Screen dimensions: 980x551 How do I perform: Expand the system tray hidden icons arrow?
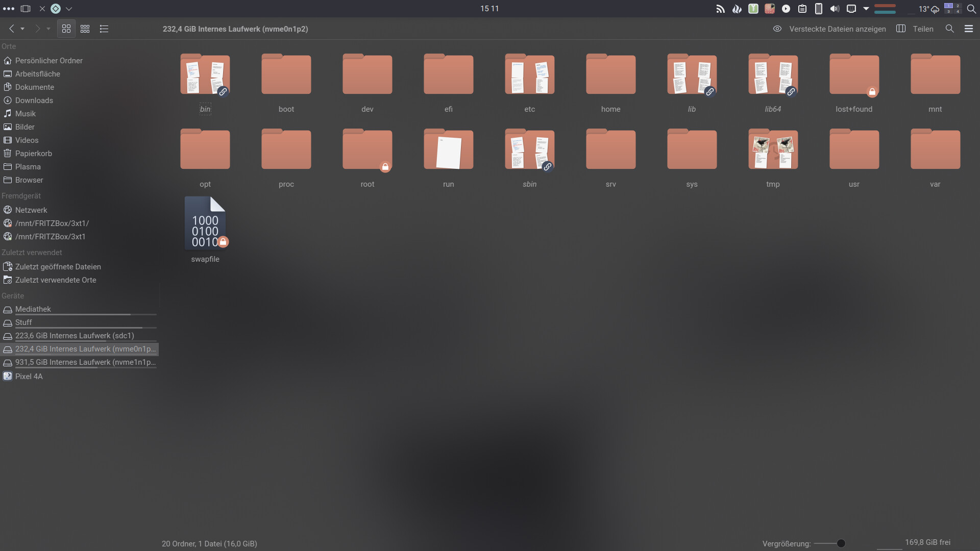(x=866, y=9)
